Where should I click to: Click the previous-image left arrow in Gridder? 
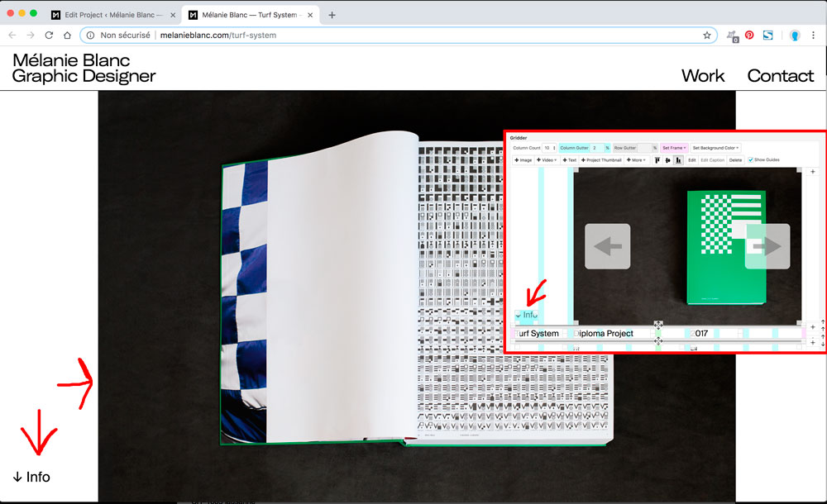[x=608, y=246]
